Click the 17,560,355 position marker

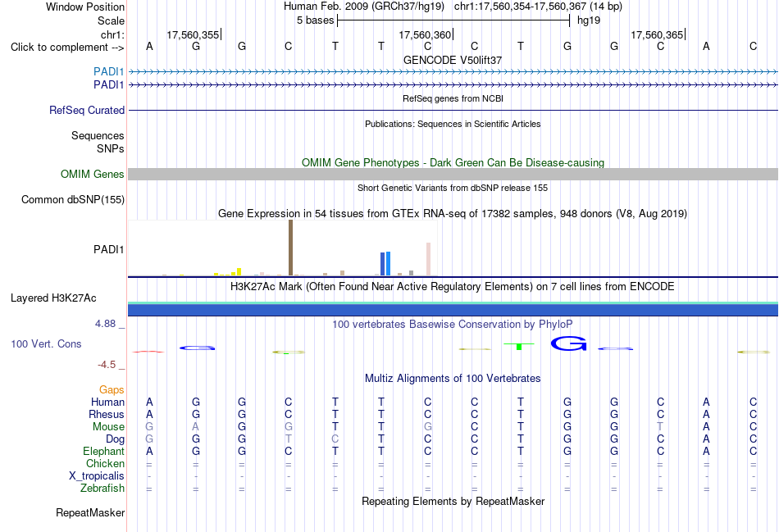[193, 34]
